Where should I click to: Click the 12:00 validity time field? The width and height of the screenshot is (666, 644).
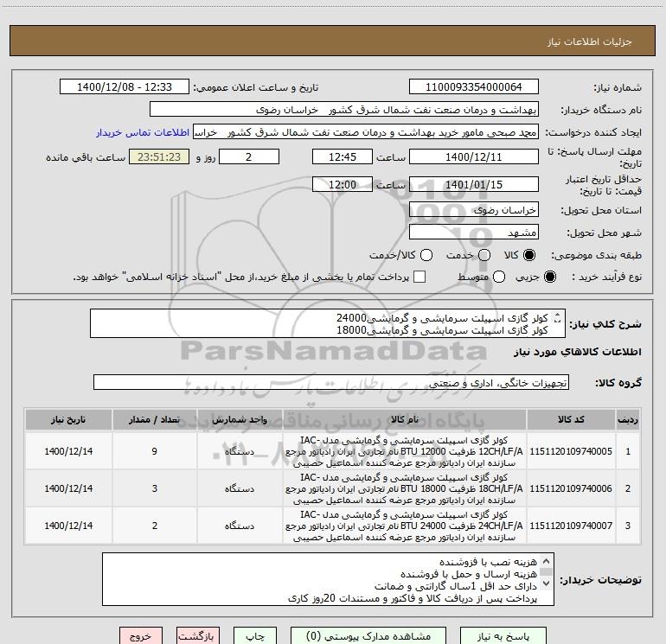[x=343, y=184]
